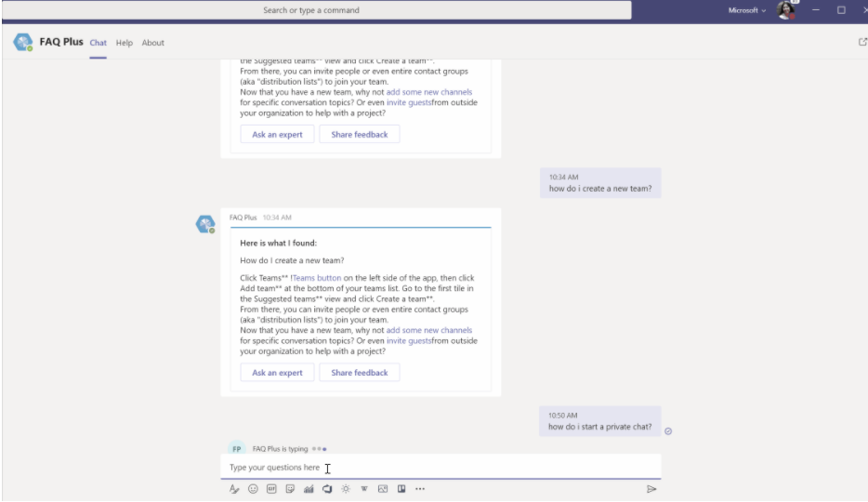
Task: Click 'Here is what I found:' heading
Action: pyautogui.click(x=279, y=243)
